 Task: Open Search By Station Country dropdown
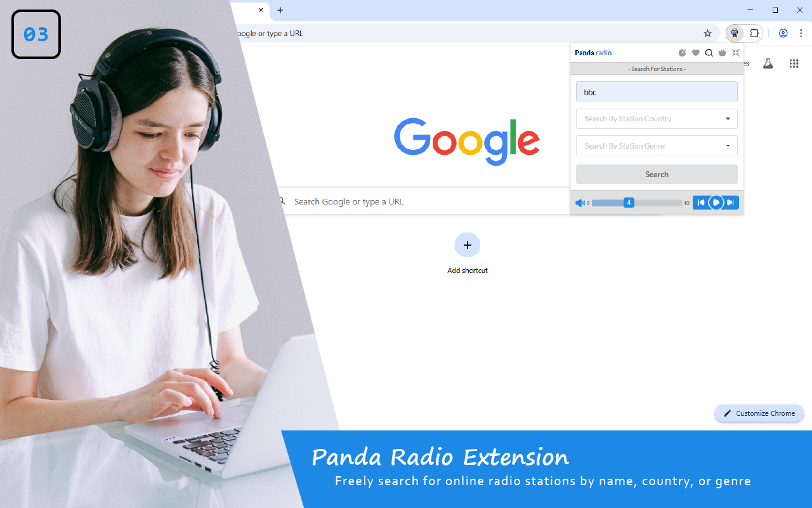pyautogui.click(x=657, y=119)
